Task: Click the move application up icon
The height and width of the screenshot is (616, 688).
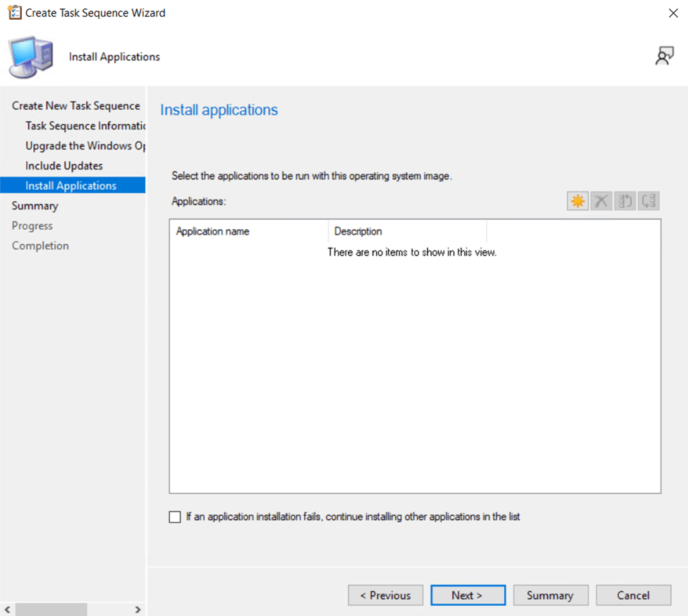Action: [625, 201]
